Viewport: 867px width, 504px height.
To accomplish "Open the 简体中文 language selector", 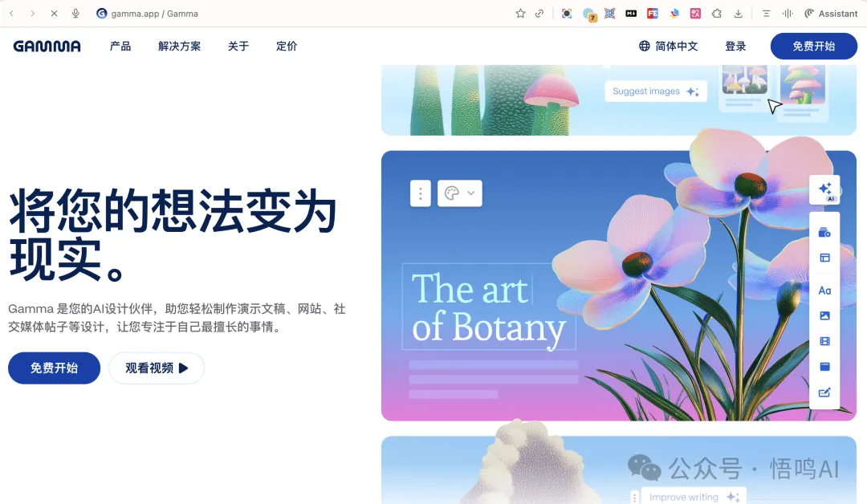I will (668, 47).
